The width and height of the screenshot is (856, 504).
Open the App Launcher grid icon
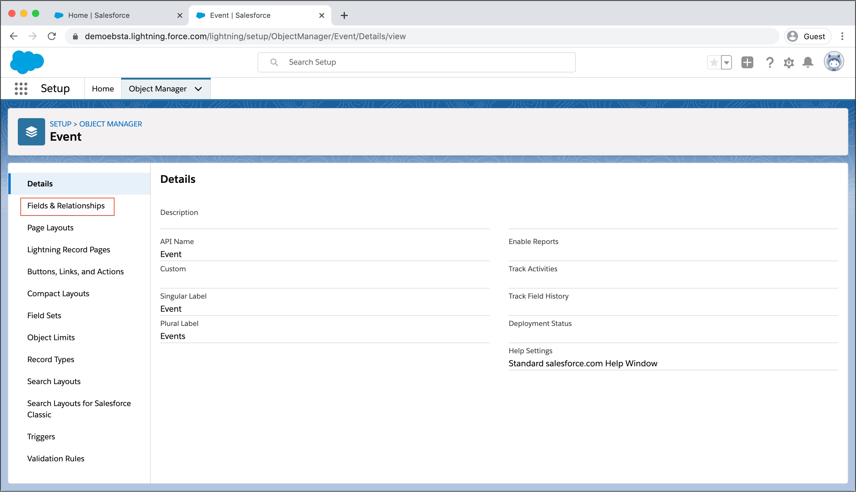tap(21, 89)
